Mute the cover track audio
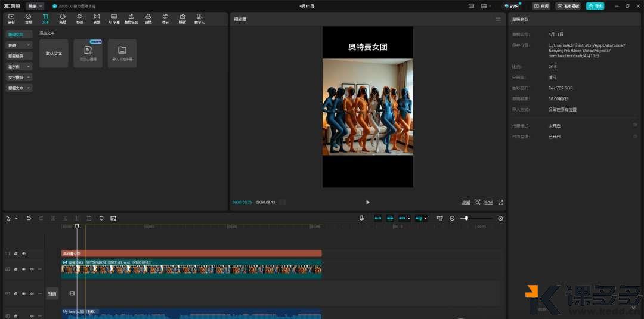Image resolution: width=644 pixels, height=319 pixels. point(32,293)
